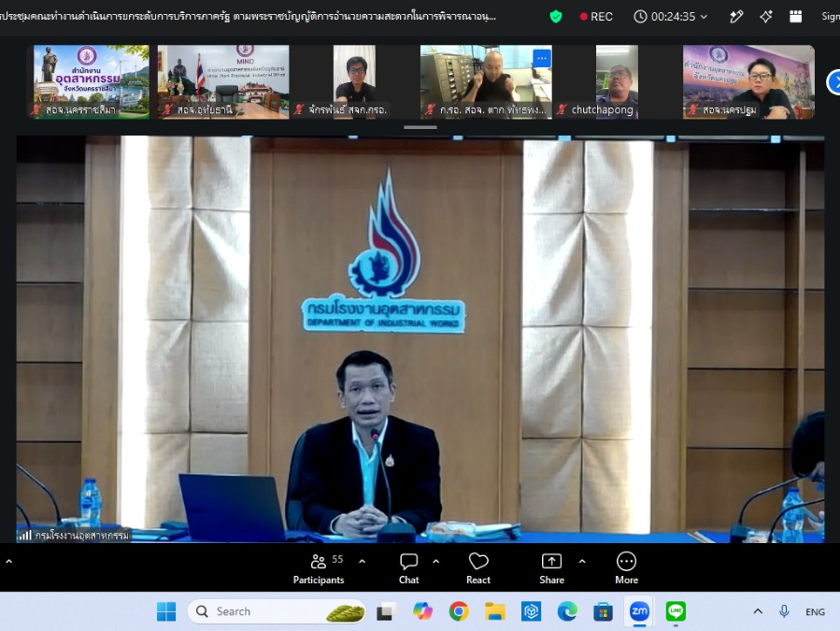Image resolution: width=840 pixels, height=631 pixels.
Task: Click the Windows taskbar Search field
Action: click(x=277, y=611)
